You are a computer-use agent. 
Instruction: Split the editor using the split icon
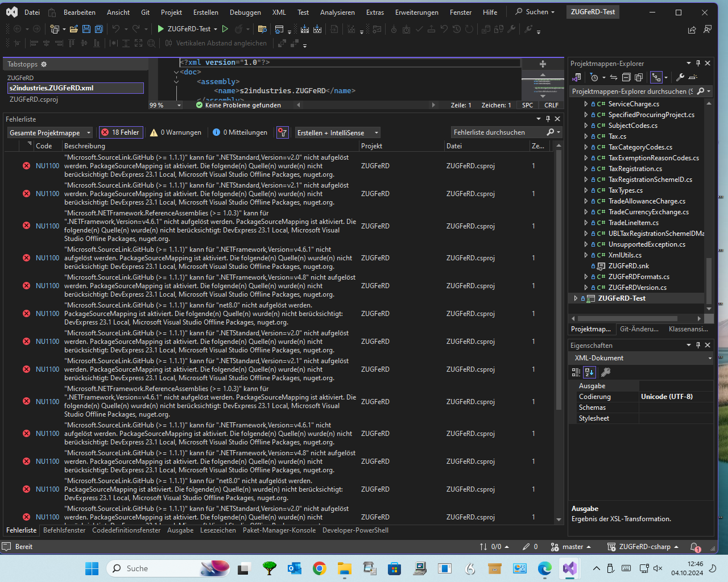pyautogui.click(x=543, y=64)
